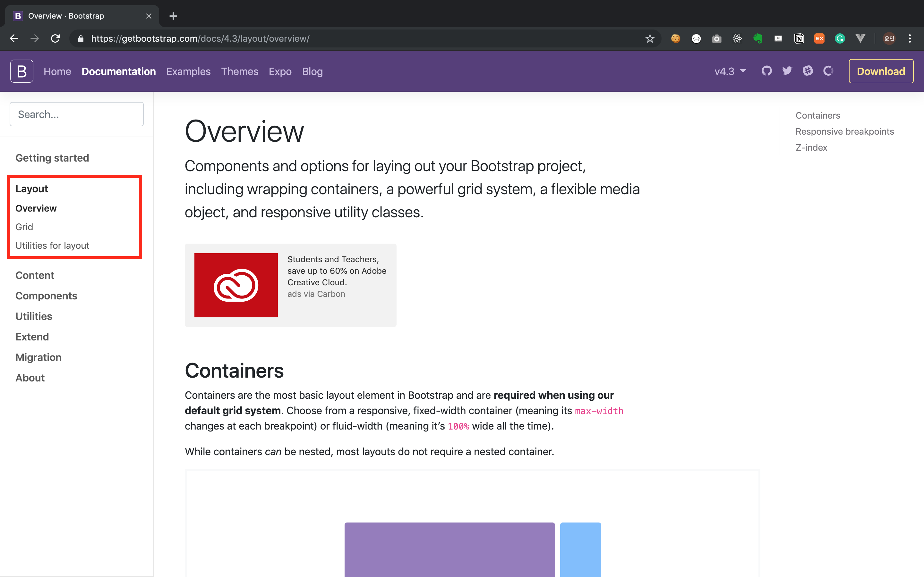Open the Notion extension icon

pyautogui.click(x=799, y=38)
